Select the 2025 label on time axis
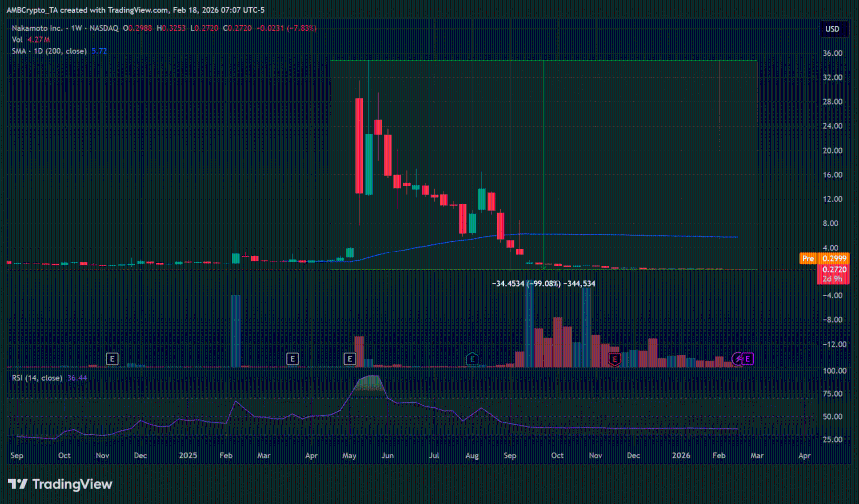 pos(188,455)
